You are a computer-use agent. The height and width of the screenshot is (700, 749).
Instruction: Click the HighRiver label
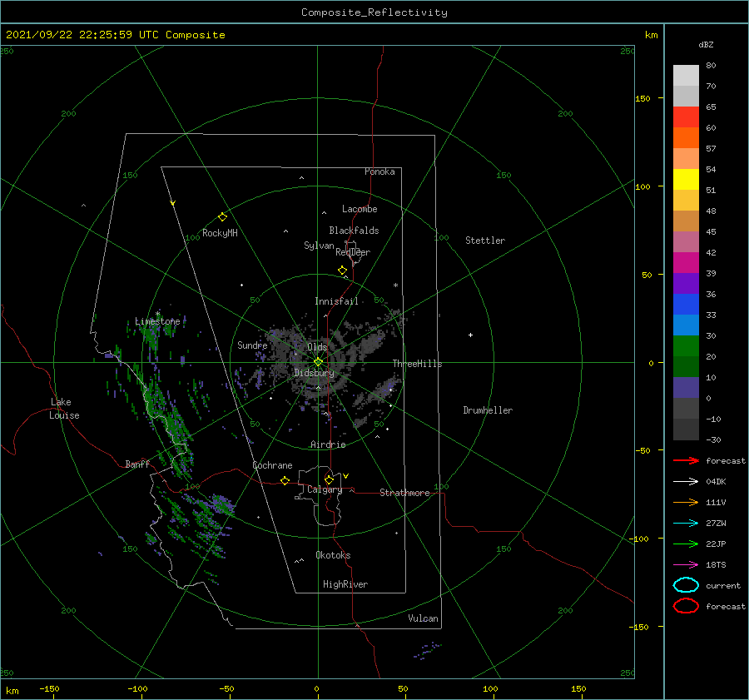pos(345,584)
